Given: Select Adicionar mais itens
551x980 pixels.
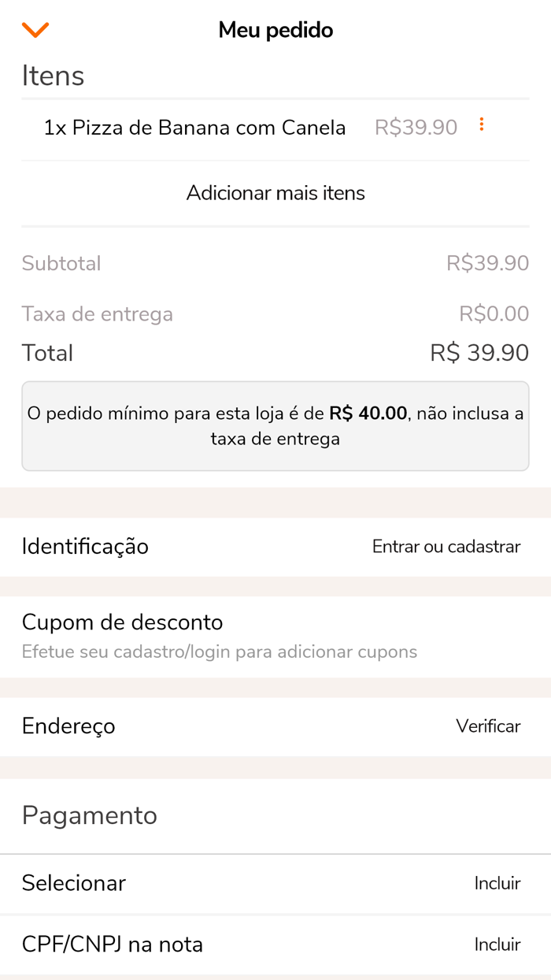Looking at the screenshot, I should click(275, 193).
